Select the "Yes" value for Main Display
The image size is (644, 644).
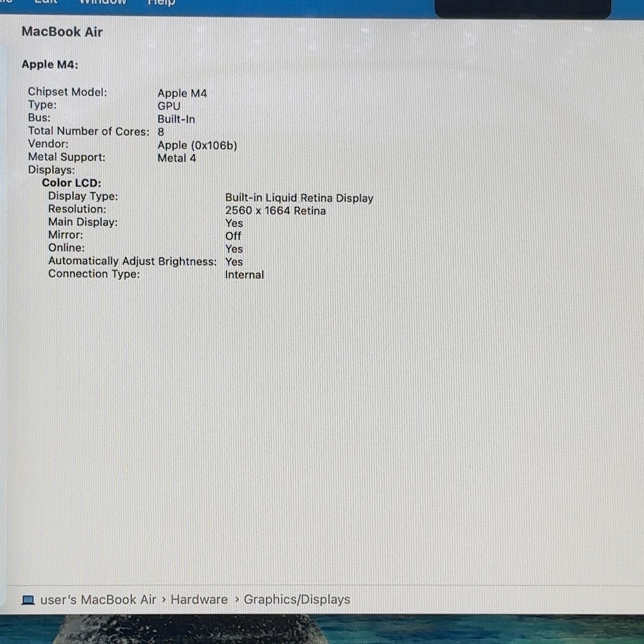234,223
